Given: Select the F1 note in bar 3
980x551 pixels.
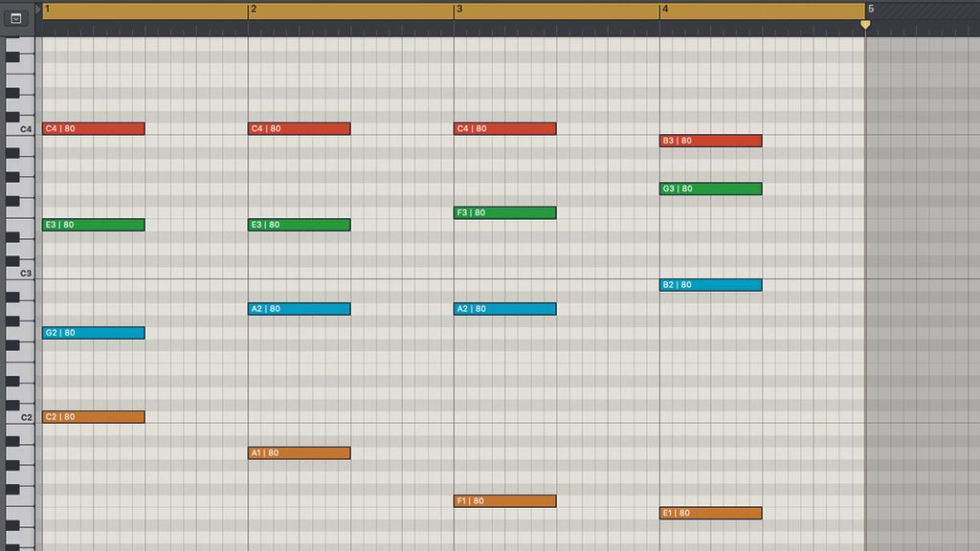Looking at the screenshot, I should (504, 499).
